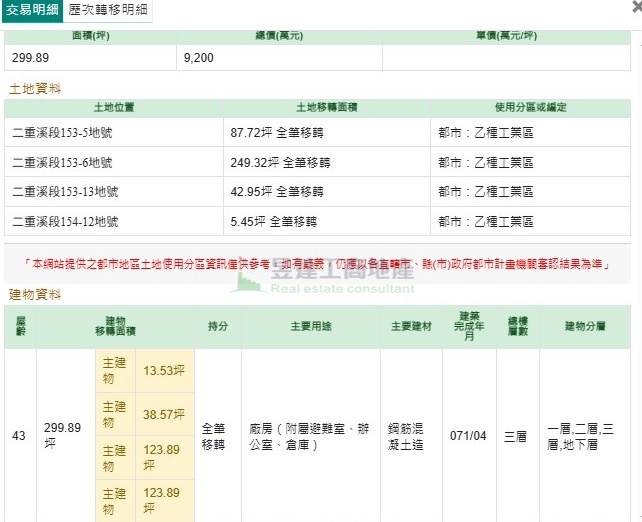Viewport: 642px width, 522px height.
Task: Click the 13.53坪 main building cell
Action: pos(165,371)
